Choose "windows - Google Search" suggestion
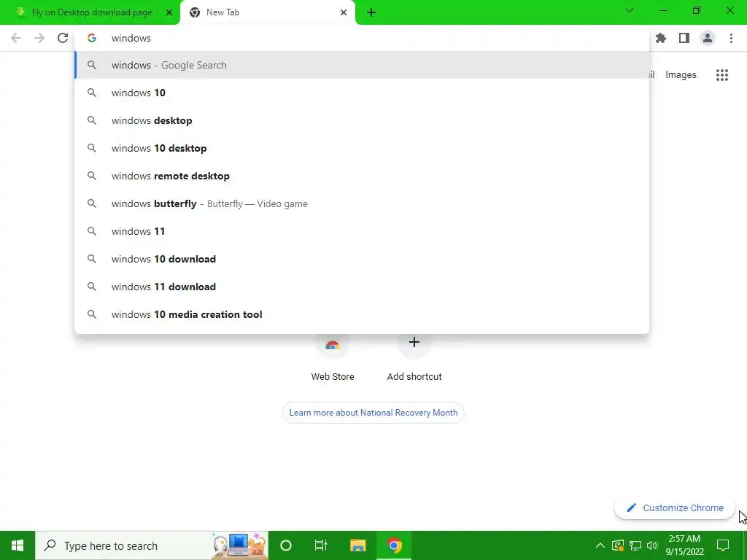 click(362, 65)
